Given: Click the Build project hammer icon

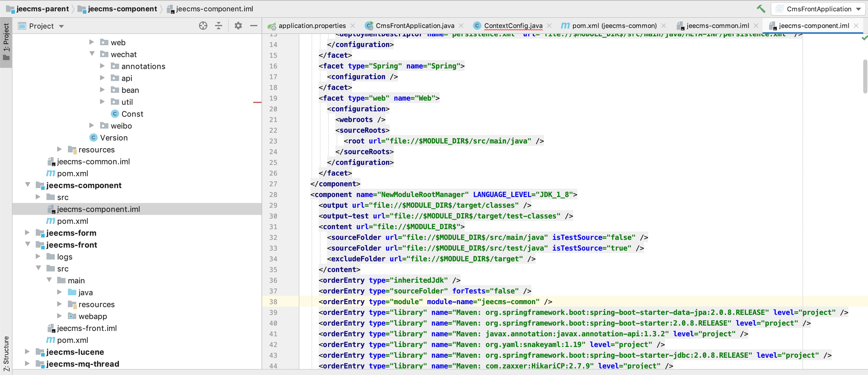Looking at the screenshot, I should [x=760, y=9].
